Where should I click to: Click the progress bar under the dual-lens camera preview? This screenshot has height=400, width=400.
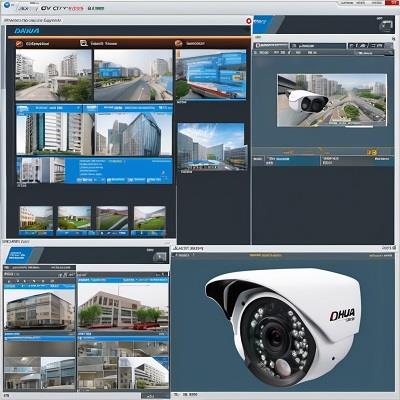359,126
